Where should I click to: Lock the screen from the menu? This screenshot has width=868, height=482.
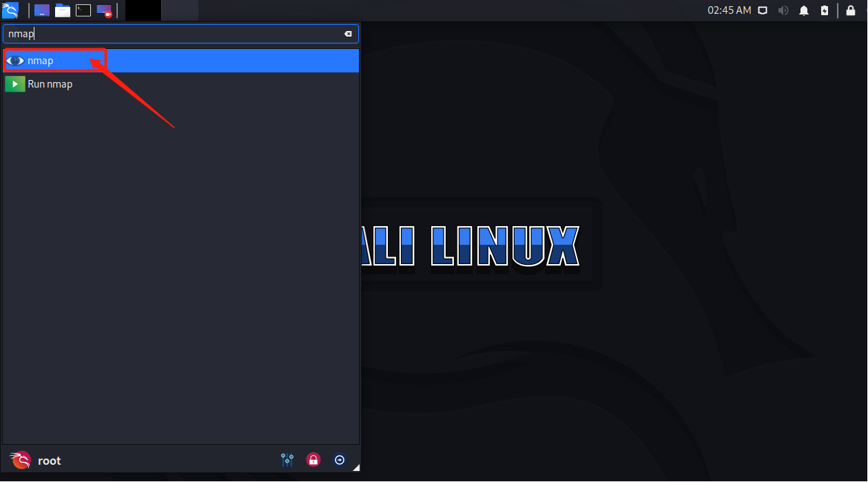(x=313, y=460)
